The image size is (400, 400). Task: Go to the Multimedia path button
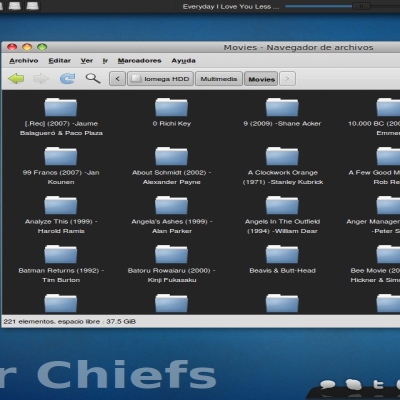(x=219, y=79)
